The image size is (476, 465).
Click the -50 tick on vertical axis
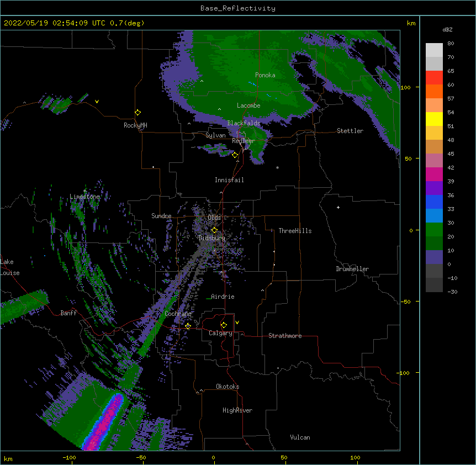click(x=405, y=302)
